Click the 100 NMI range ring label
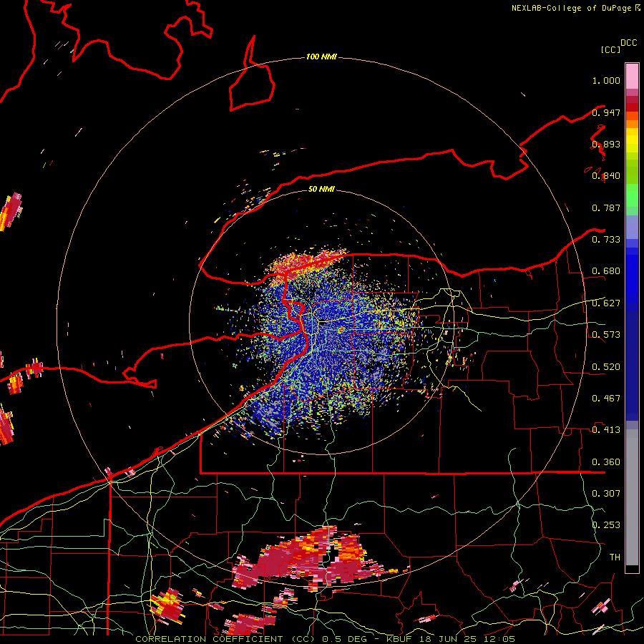 point(321,57)
